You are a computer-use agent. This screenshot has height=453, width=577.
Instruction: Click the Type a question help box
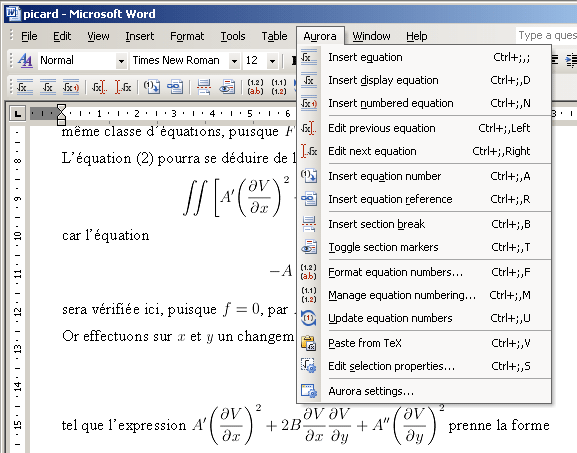[546, 35]
